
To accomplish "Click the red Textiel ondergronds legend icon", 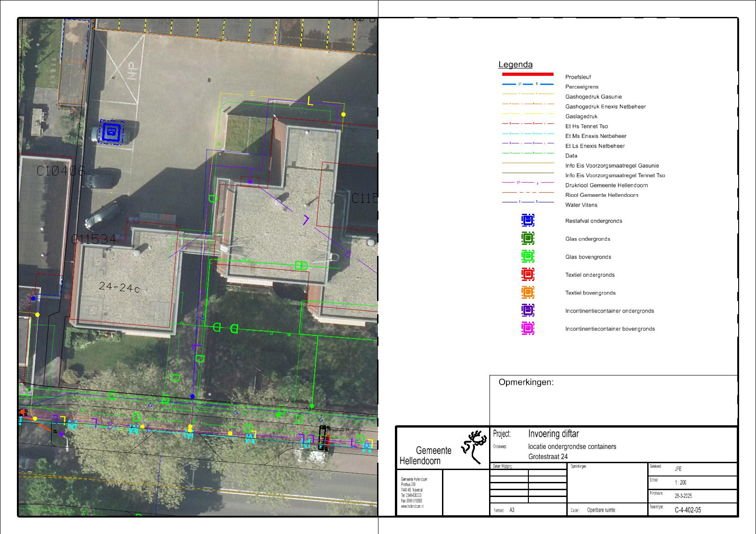I will click(x=527, y=275).
